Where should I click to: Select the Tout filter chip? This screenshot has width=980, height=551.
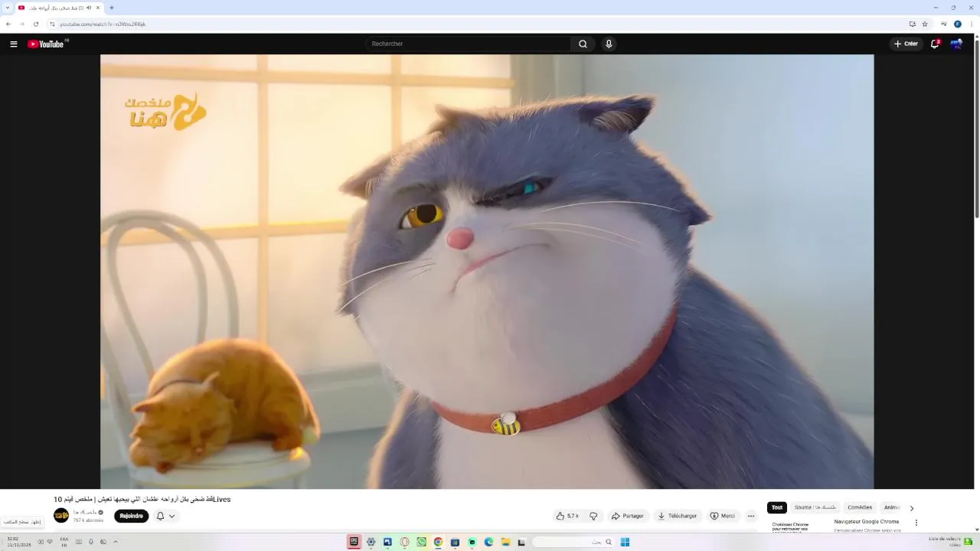tap(776, 507)
